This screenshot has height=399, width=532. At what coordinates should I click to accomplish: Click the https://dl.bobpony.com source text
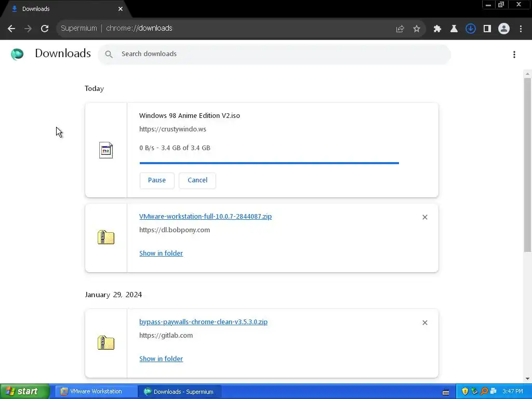pos(175,230)
